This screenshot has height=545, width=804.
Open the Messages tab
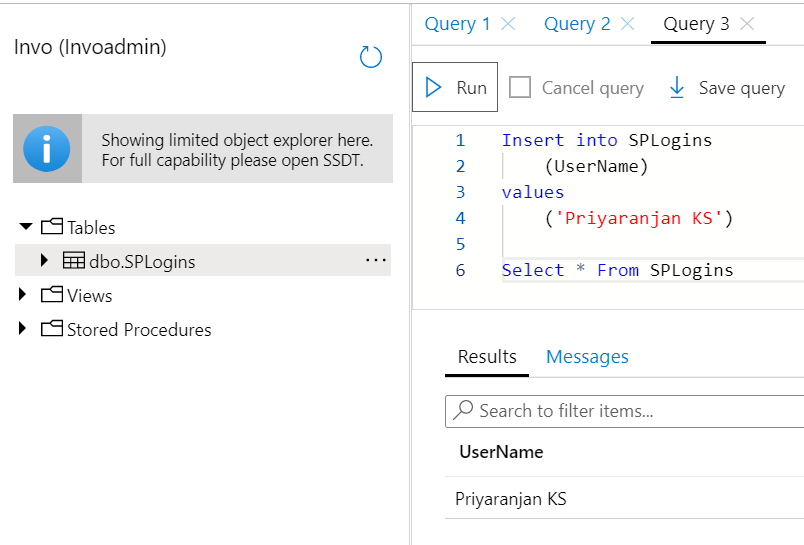(x=587, y=357)
